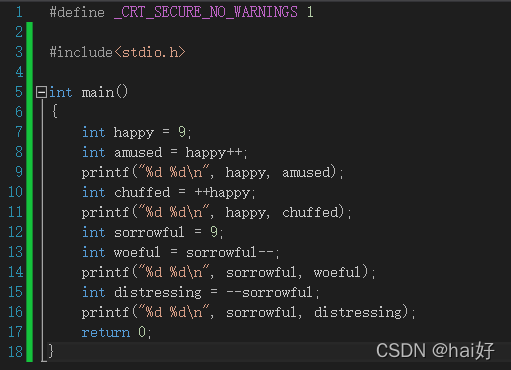Place cursor on variable happy declaration
The image size is (511, 370).
[134, 133]
